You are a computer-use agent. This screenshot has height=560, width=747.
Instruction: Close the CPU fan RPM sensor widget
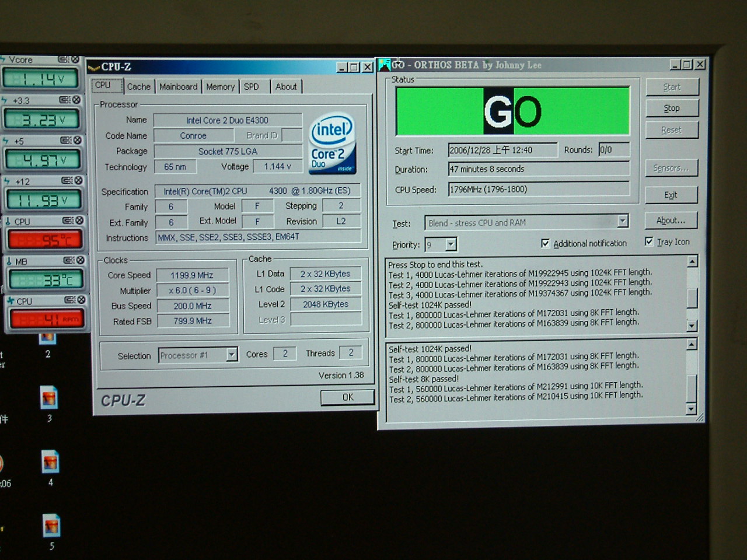click(x=81, y=300)
